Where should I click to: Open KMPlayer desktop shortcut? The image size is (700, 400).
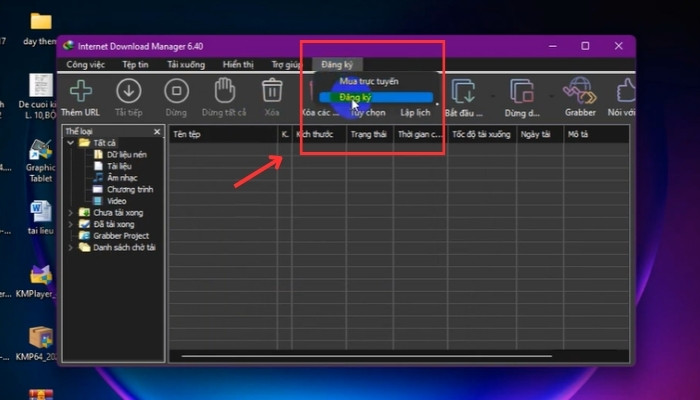click(39, 282)
